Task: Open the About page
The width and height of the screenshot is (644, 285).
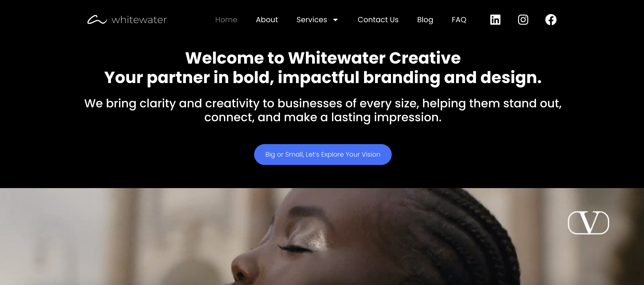Action: click(x=267, y=20)
